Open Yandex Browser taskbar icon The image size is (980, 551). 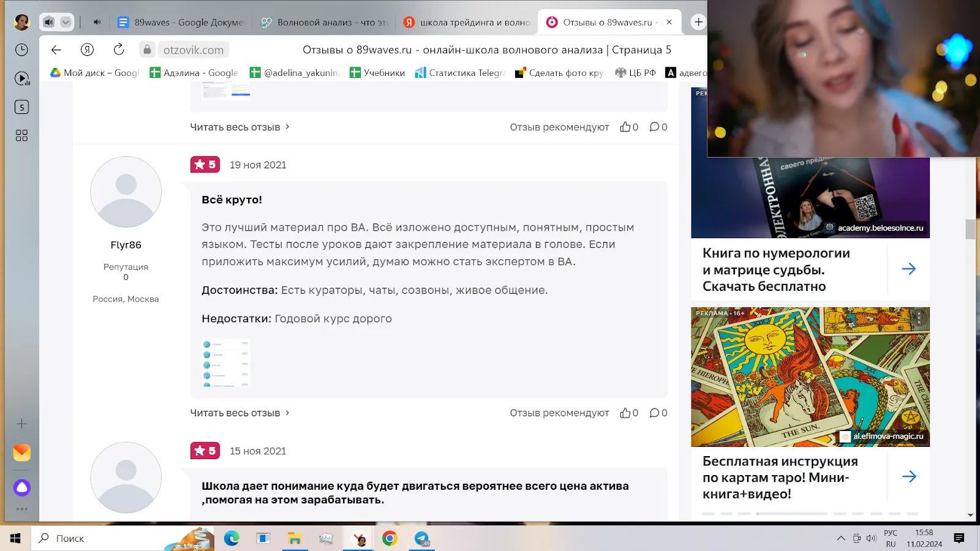coord(358,538)
